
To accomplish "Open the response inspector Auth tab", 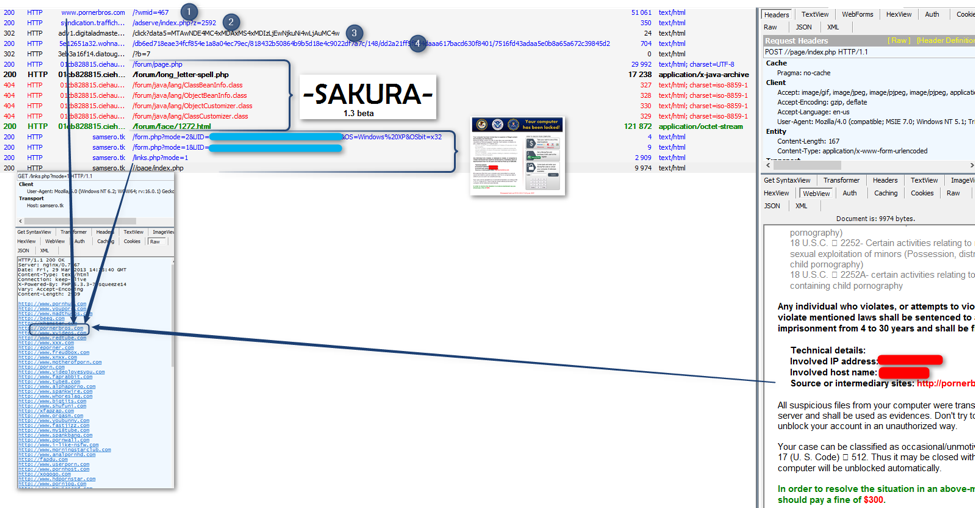I will coord(849,193).
